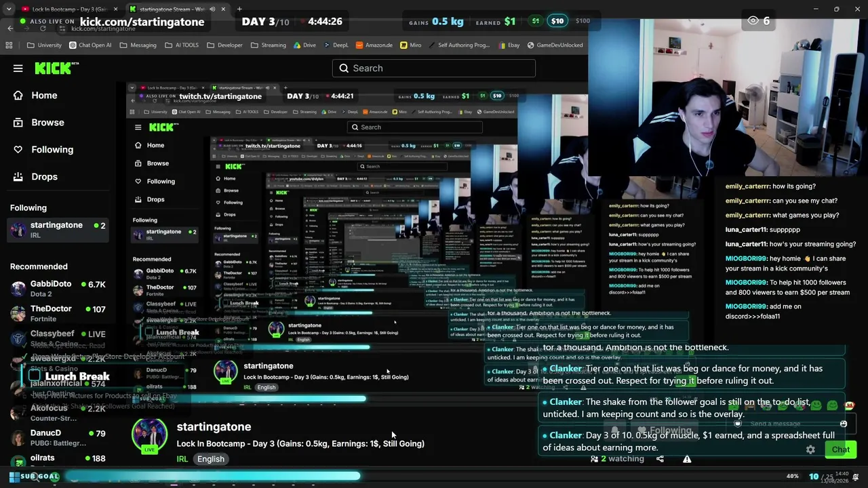Click the 'Recommended' sidebar heading
868x488 pixels.
(x=39, y=267)
